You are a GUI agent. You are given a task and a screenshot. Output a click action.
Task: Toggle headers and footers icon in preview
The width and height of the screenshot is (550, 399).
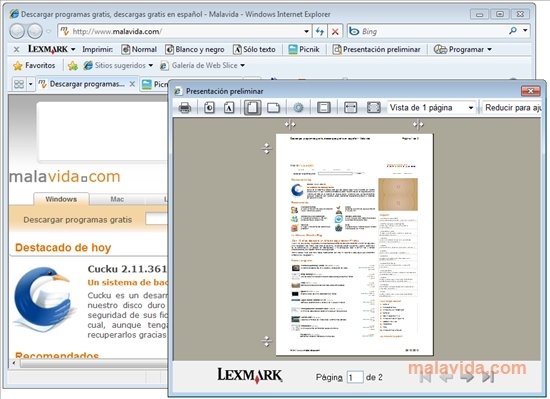323,108
